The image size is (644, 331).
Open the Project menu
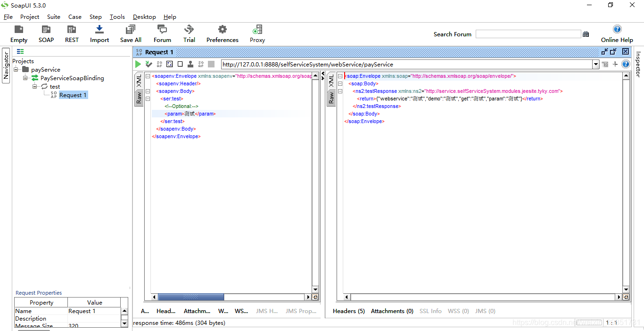(x=30, y=17)
